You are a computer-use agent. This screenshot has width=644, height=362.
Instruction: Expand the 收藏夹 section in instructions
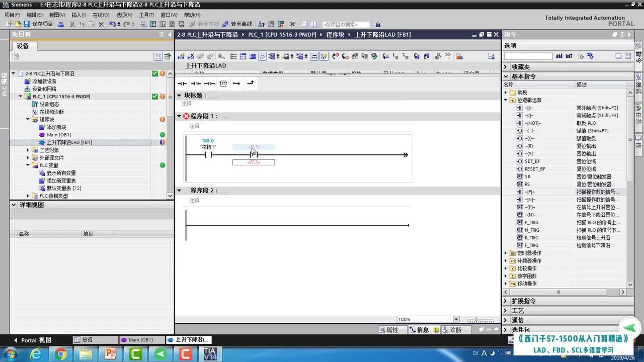[x=506, y=67]
